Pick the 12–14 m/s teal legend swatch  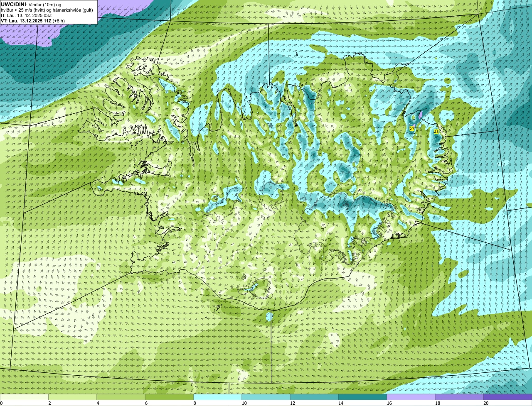coord(314,397)
